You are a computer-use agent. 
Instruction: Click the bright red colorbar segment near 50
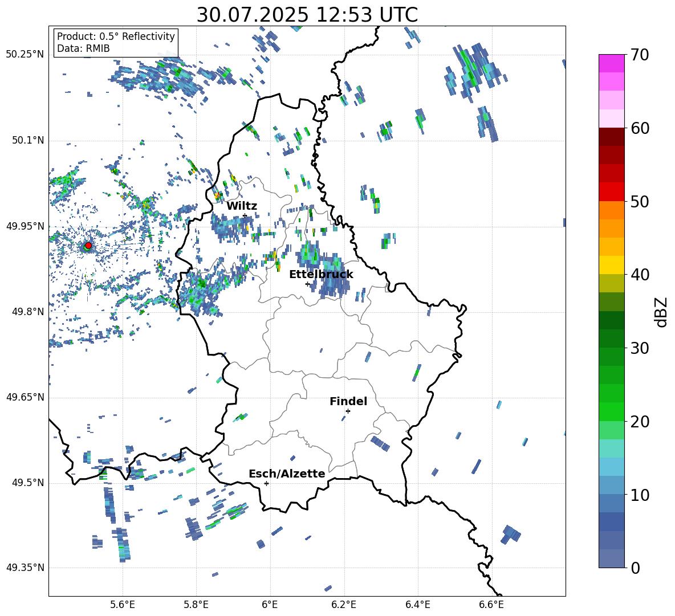tap(611, 192)
